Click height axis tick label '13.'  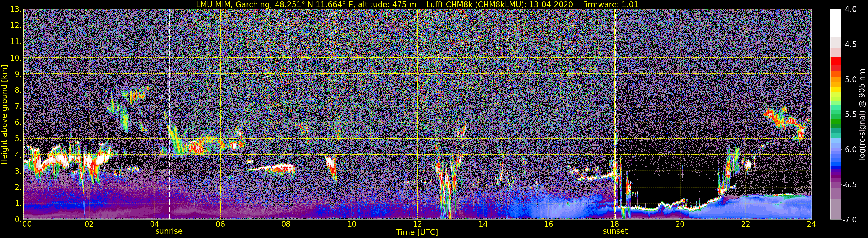[x=16, y=10]
